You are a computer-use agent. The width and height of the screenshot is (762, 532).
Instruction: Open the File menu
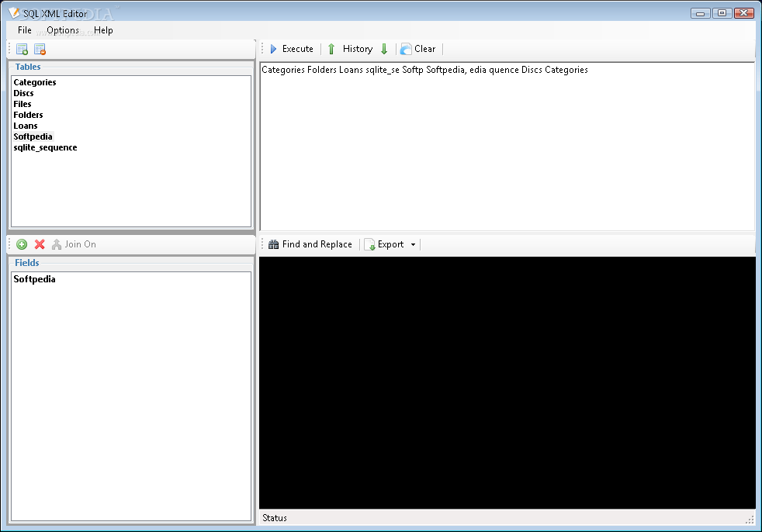25,30
